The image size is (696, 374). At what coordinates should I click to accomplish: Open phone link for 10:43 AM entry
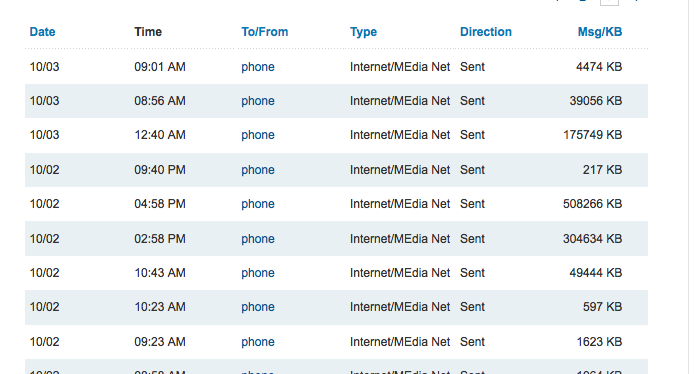coord(258,273)
